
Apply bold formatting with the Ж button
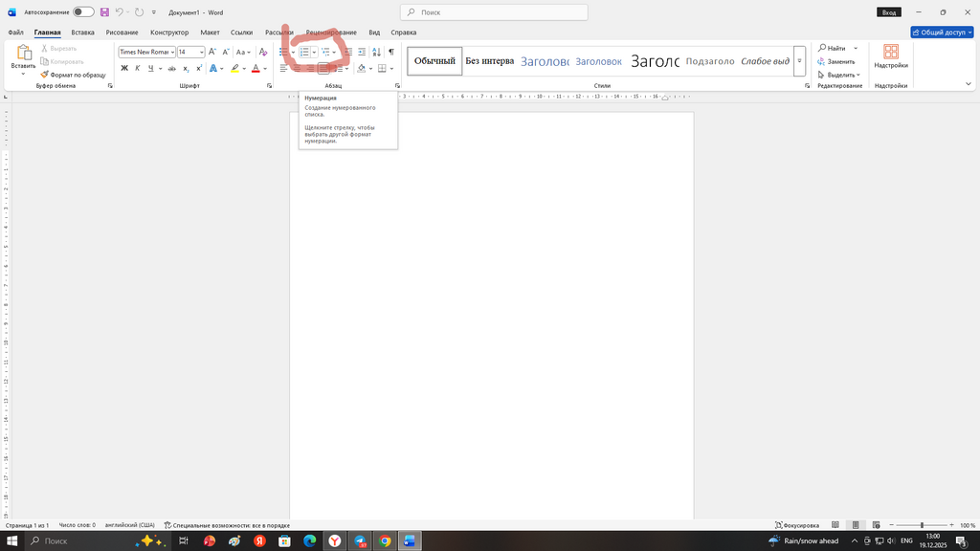124,69
